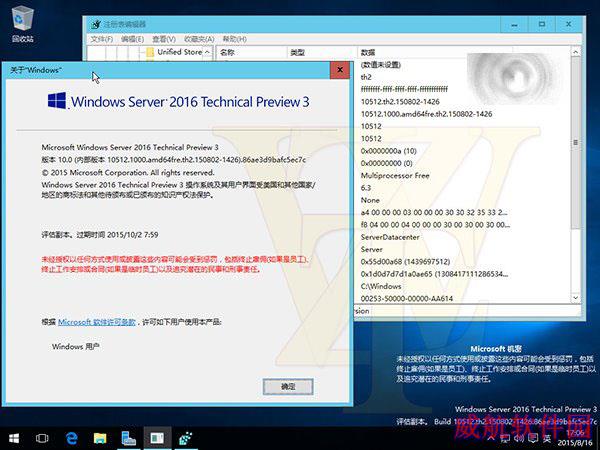Open the 文件(F) menu
The image size is (600, 450).
[102, 39]
